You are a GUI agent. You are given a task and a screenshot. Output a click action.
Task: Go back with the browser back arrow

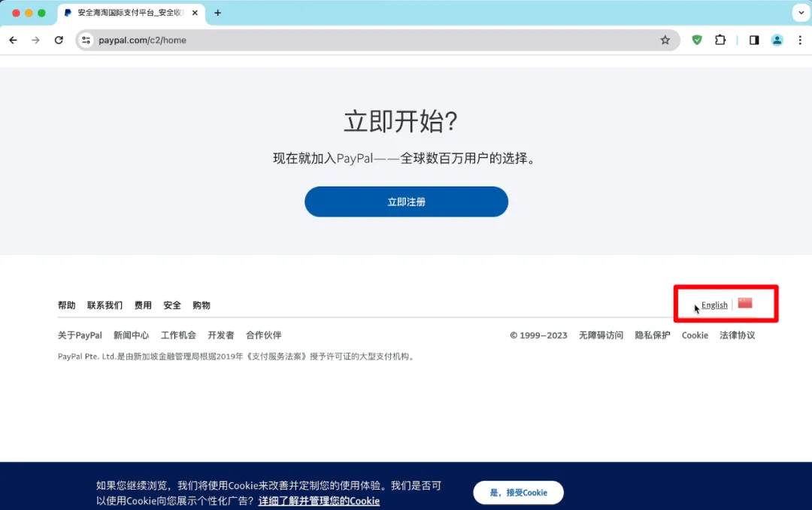[x=13, y=40]
